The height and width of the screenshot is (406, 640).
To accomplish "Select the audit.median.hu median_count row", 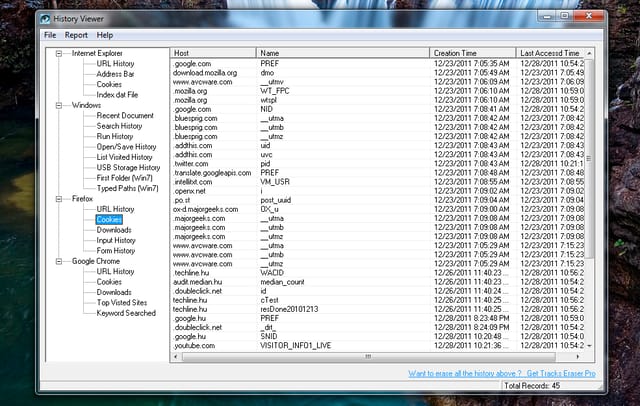I will tap(378, 282).
